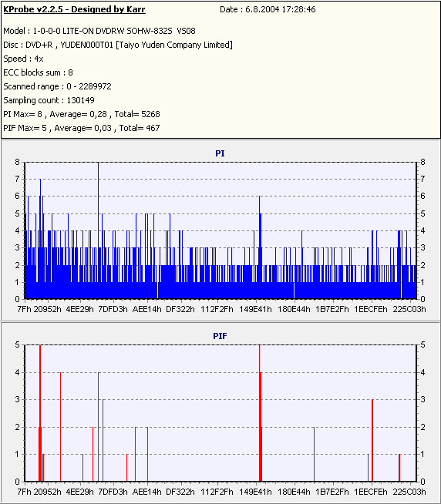Click "225C03h" on the PIF chart x-axis
The width and height of the screenshot is (441, 504).
409,492
